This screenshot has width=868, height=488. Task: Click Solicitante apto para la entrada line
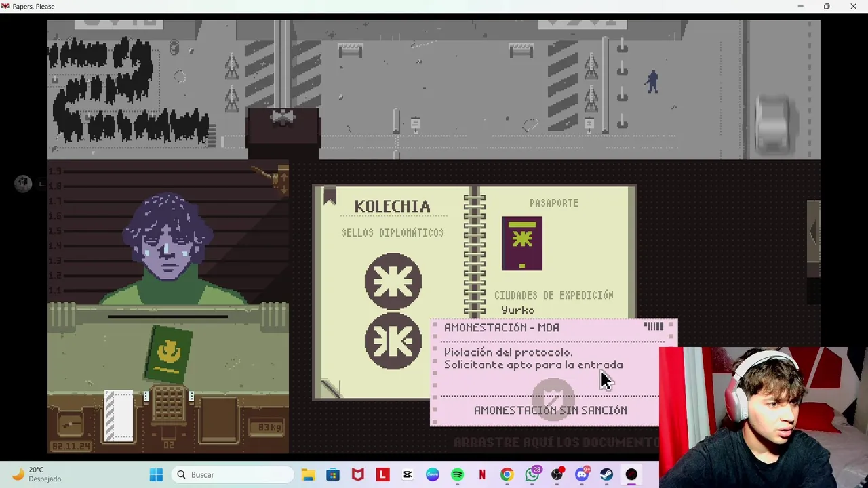[x=534, y=365]
